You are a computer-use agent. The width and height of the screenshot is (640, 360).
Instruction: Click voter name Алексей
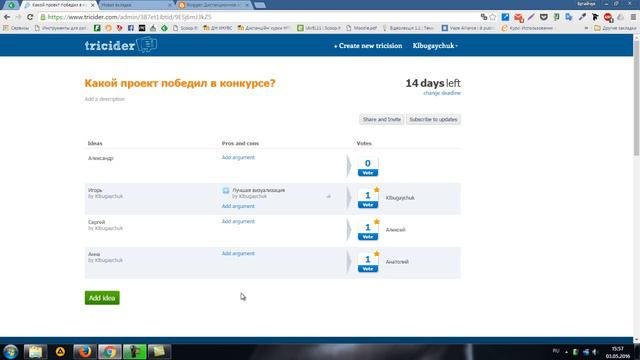[x=396, y=230]
